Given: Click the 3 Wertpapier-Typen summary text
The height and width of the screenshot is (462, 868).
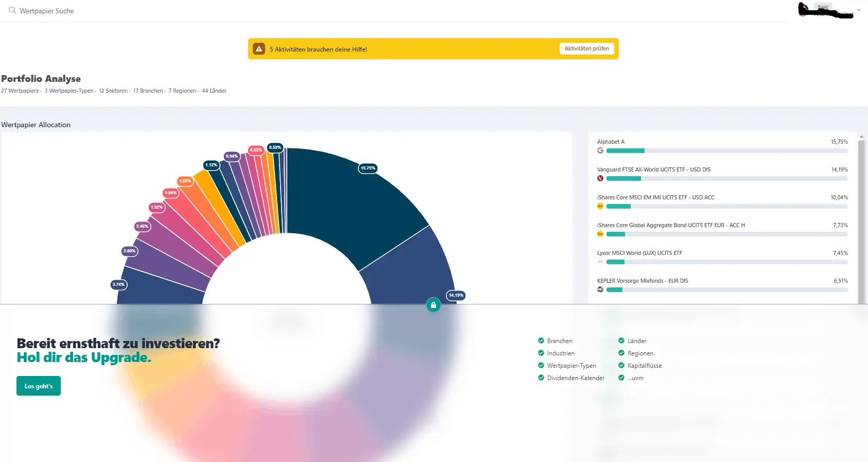Looking at the screenshot, I should click(x=69, y=91).
